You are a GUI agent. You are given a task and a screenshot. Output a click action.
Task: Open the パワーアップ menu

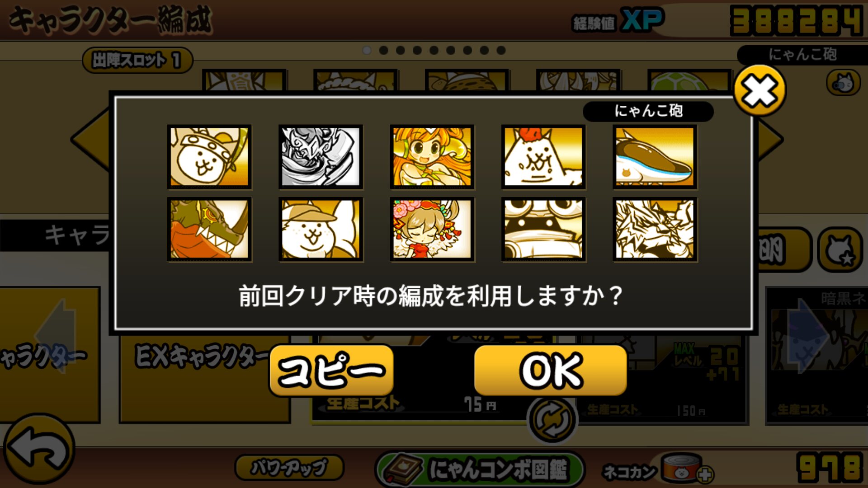point(289,467)
